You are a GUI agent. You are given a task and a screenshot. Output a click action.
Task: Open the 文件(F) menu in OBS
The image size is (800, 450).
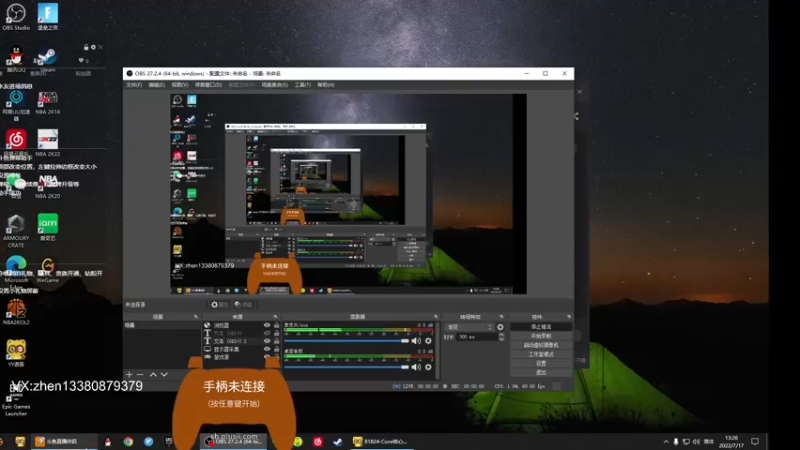click(134, 85)
